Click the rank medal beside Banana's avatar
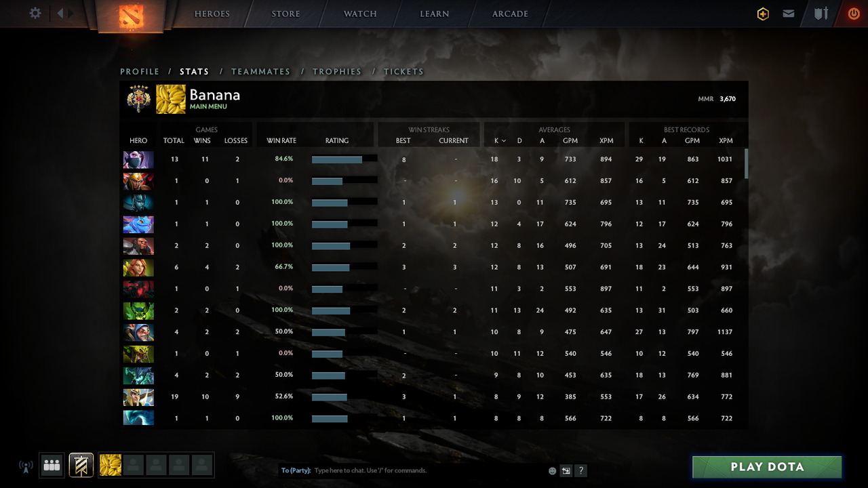 coord(138,99)
